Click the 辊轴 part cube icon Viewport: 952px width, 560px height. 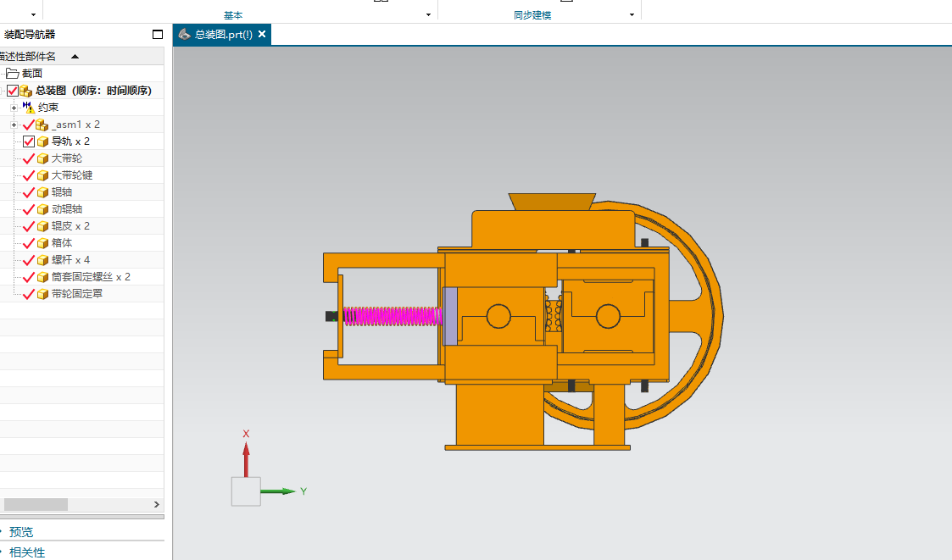click(x=42, y=193)
